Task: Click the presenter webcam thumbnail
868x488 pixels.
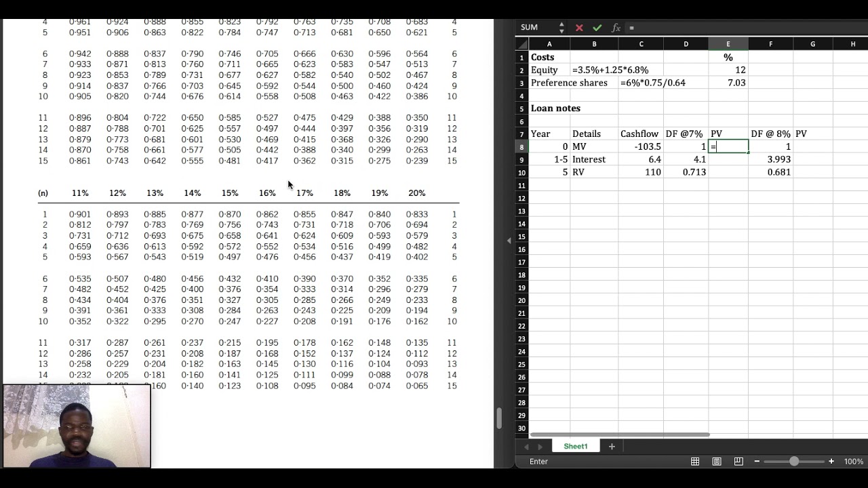Action: (x=77, y=426)
